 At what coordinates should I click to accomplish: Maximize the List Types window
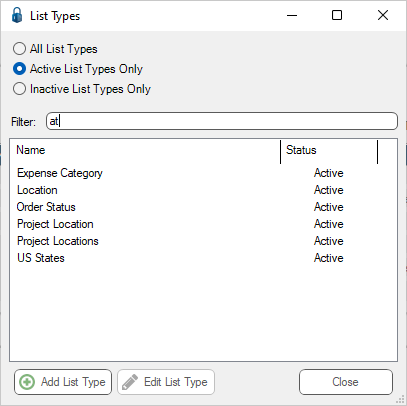337,15
